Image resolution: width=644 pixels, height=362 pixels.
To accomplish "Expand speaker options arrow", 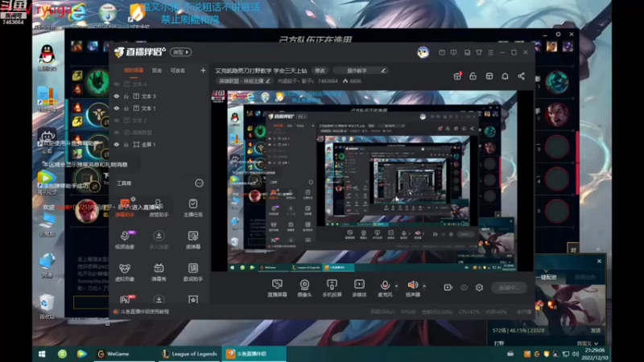I will pos(424,286).
